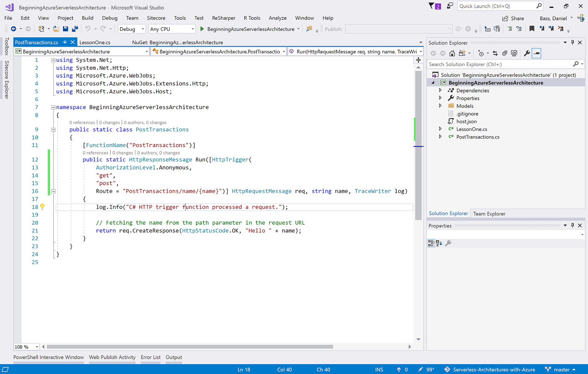The image size is (588, 374).
Task: Sync with Active Document in Solution Explorer
Action: [495, 53]
